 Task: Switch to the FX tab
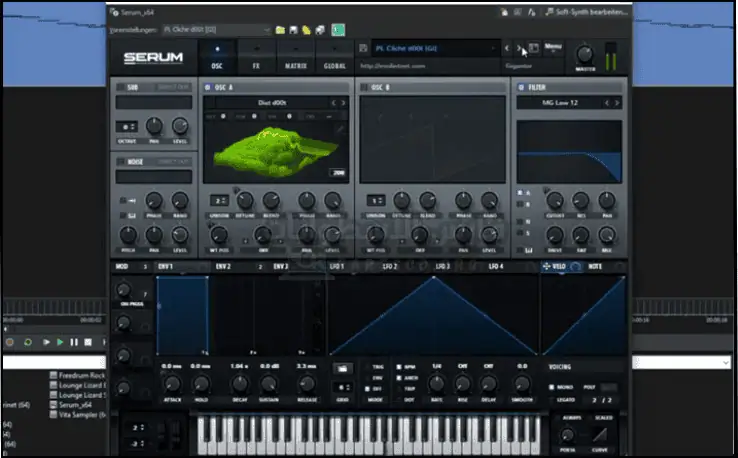pos(256,57)
